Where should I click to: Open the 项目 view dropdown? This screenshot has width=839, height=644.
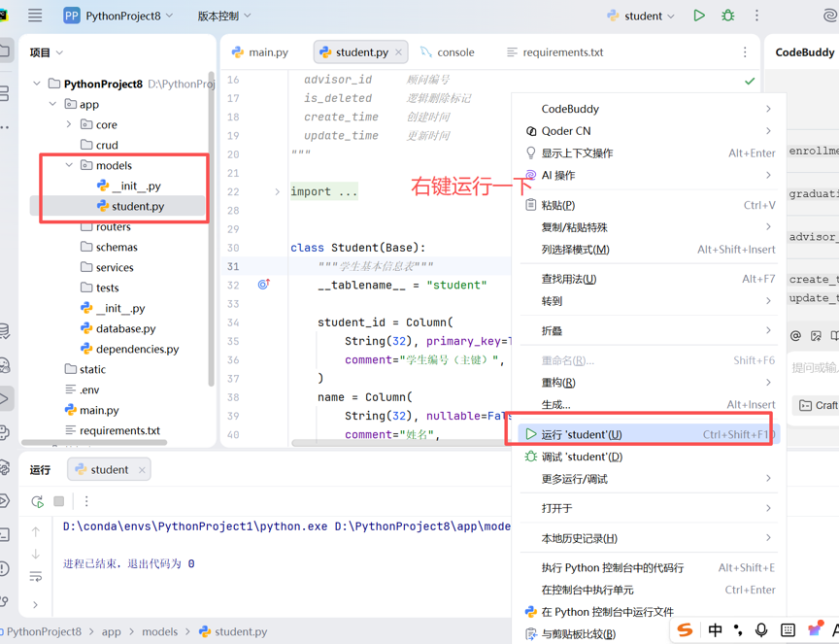coord(46,52)
